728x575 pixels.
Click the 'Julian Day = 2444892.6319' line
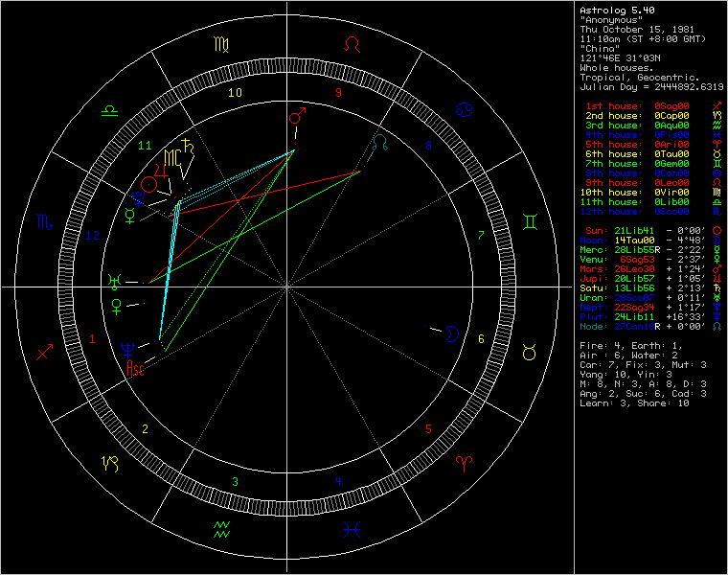point(651,87)
